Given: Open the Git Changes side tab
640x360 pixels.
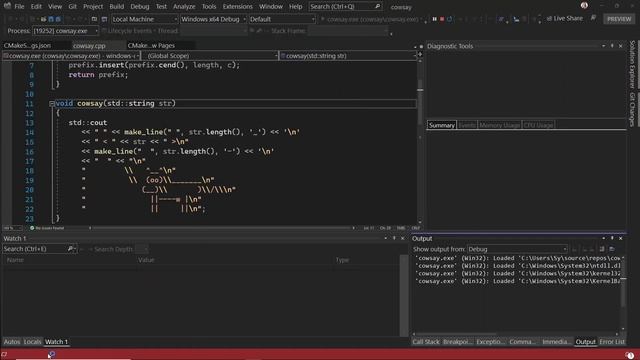Looking at the screenshot, I should pos(632,109).
